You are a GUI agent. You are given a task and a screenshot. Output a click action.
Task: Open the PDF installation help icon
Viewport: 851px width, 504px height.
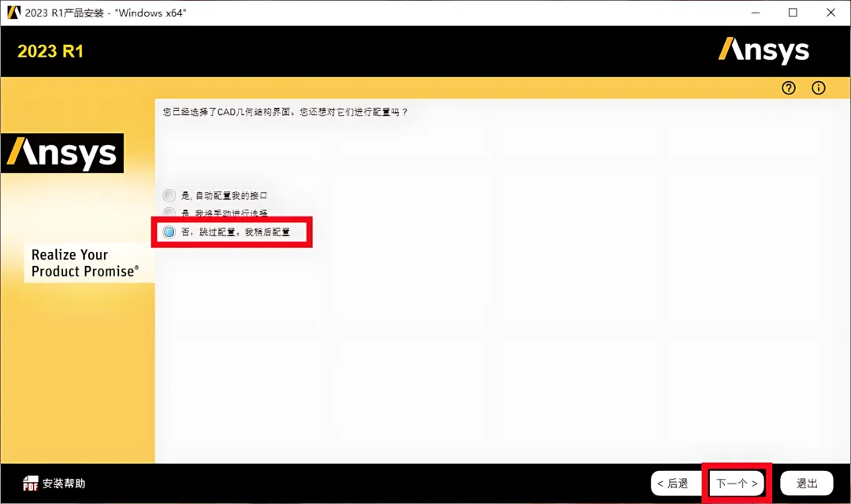click(31, 483)
